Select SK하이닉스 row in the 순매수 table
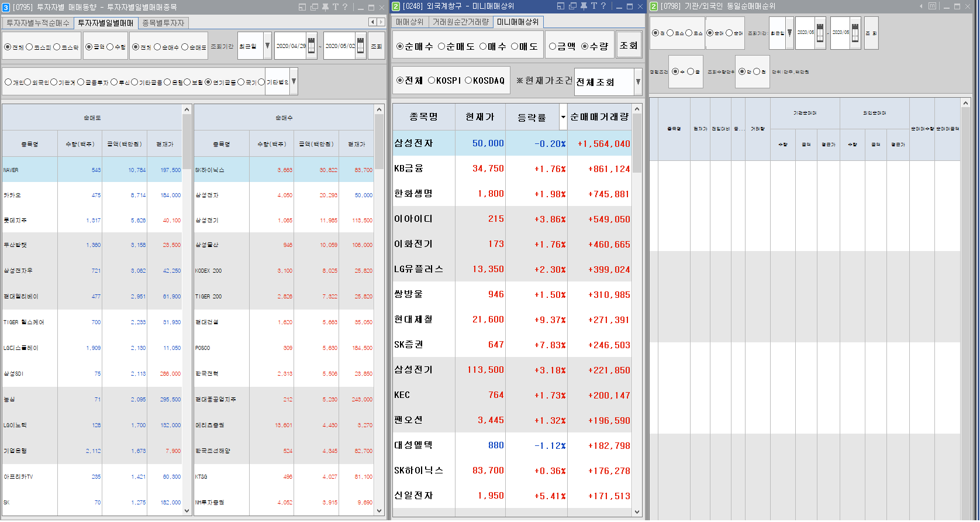 pyautogui.click(x=284, y=170)
